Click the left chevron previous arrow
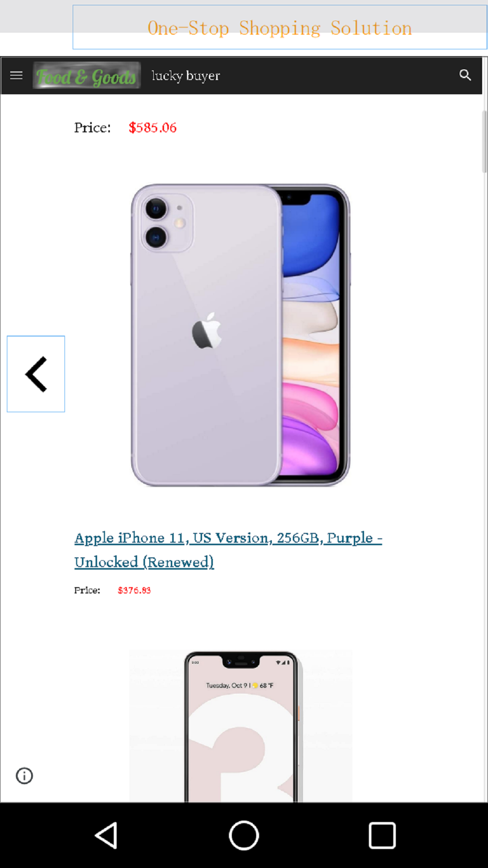This screenshot has width=488, height=868. click(x=36, y=374)
